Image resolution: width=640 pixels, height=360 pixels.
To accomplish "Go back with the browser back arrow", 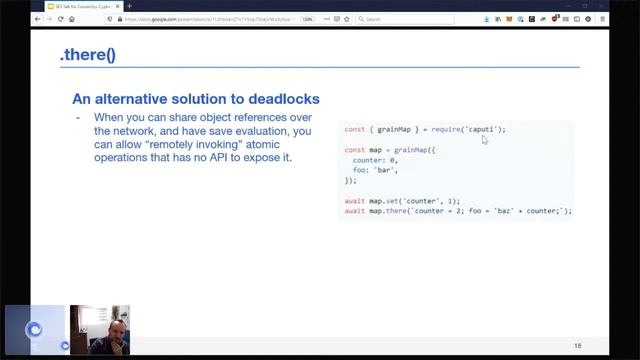I will pyautogui.click(x=38, y=19).
